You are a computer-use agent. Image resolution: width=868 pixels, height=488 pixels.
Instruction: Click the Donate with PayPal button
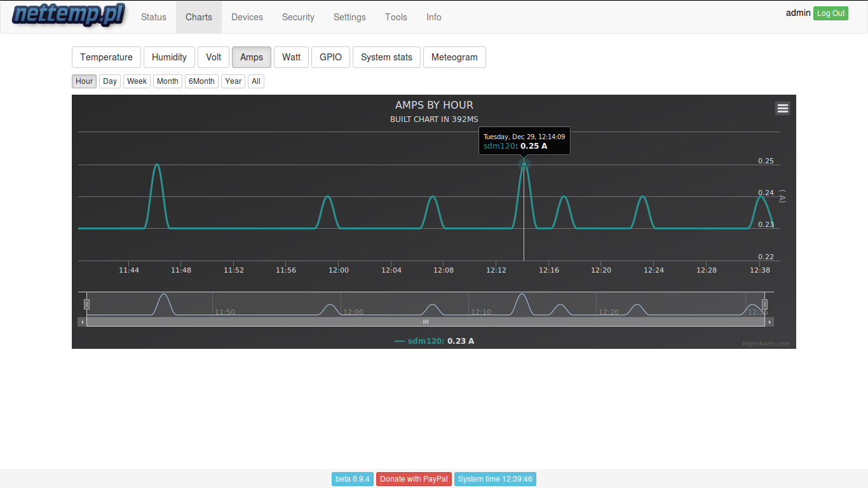[x=414, y=479]
